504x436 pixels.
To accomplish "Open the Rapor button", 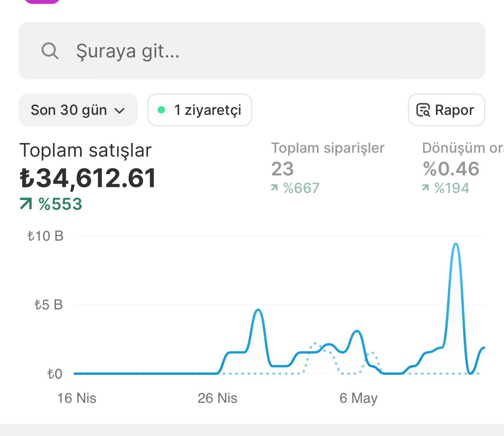I will 447,110.
